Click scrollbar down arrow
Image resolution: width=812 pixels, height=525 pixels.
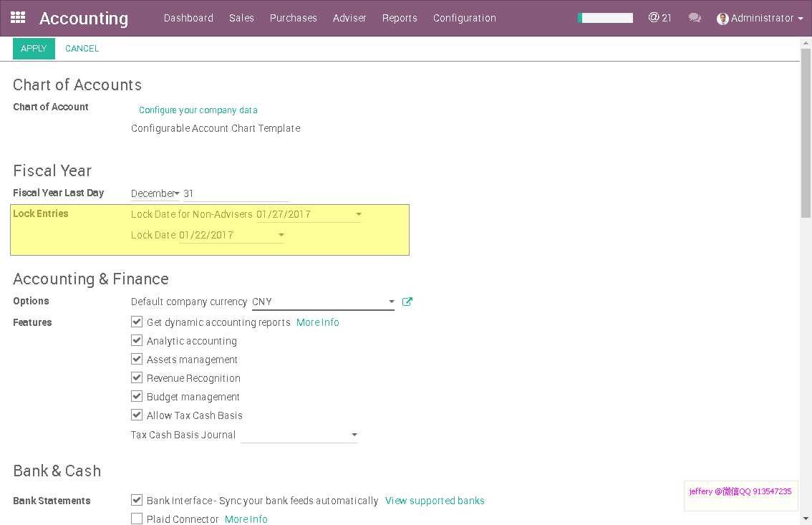[x=806, y=519]
